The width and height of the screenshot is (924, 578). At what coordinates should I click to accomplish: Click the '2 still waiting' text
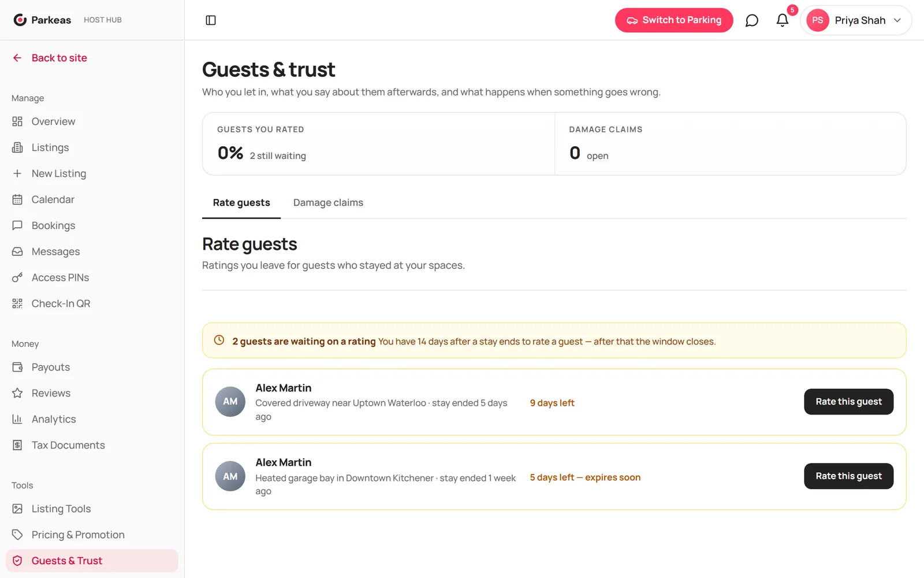point(278,156)
